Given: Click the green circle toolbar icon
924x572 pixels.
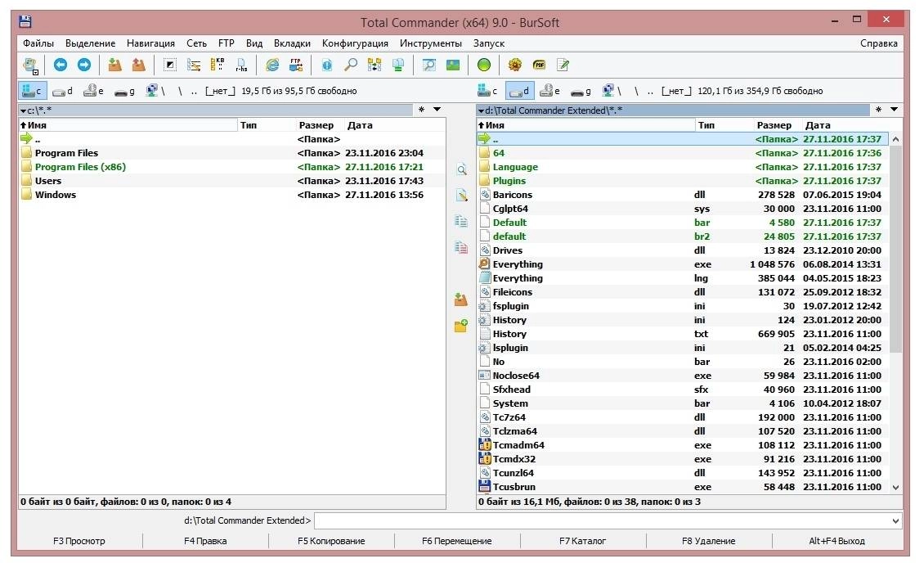Looking at the screenshot, I should [484, 65].
